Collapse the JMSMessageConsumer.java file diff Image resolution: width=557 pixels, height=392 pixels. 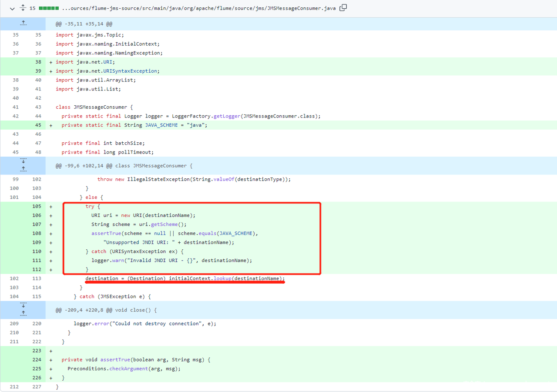[12, 8]
